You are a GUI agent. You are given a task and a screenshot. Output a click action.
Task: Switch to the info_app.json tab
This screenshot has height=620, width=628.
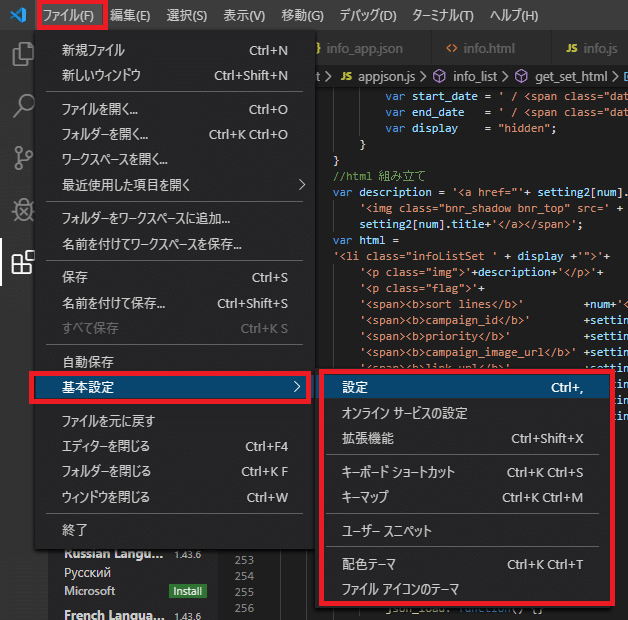coord(372,48)
